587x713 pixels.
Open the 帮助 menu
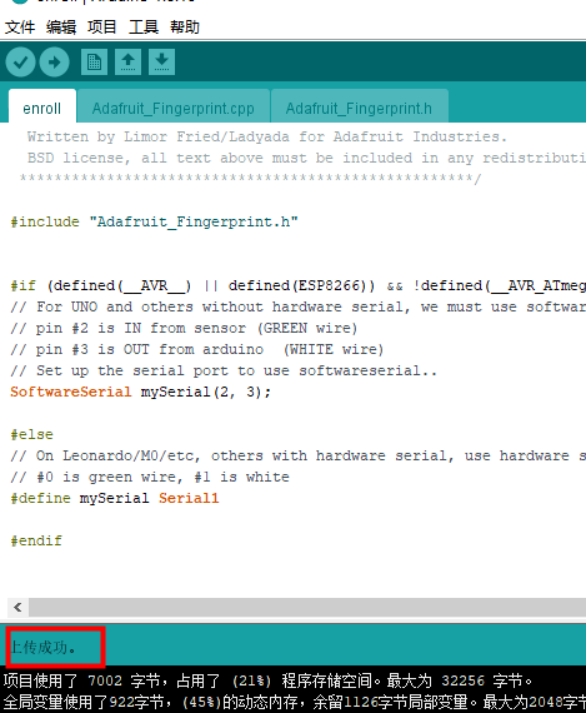(x=185, y=27)
